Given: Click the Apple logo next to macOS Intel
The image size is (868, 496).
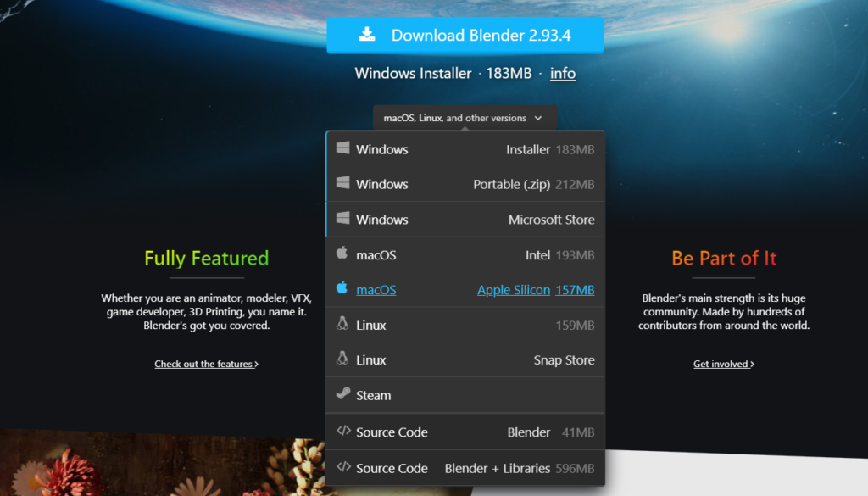Looking at the screenshot, I should point(342,254).
